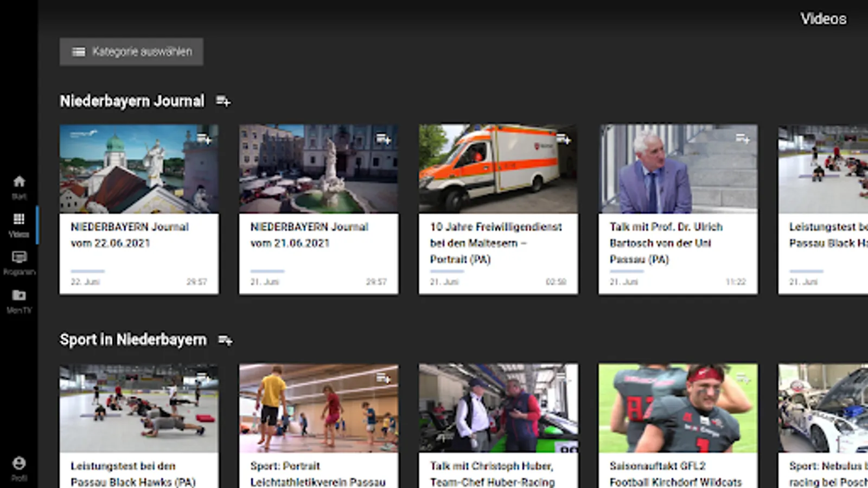The width and height of the screenshot is (868, 488).
Task: Add Sport in Niederbayern section to playlist
Action: (225, 340)
